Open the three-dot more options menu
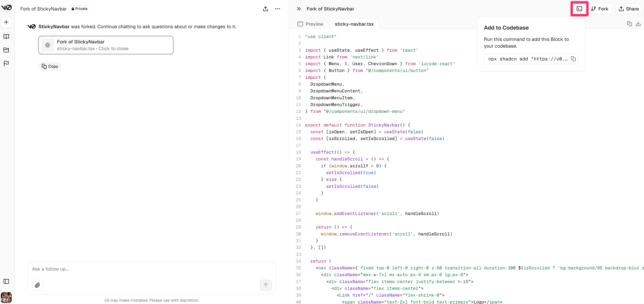 click(x=277, y=9)
